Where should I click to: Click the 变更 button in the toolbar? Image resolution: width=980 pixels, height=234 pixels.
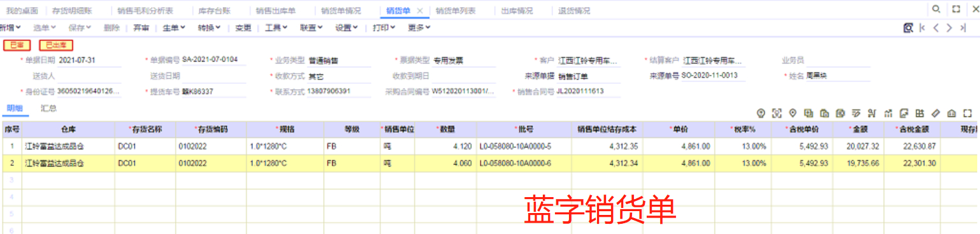tap(243, 27)
